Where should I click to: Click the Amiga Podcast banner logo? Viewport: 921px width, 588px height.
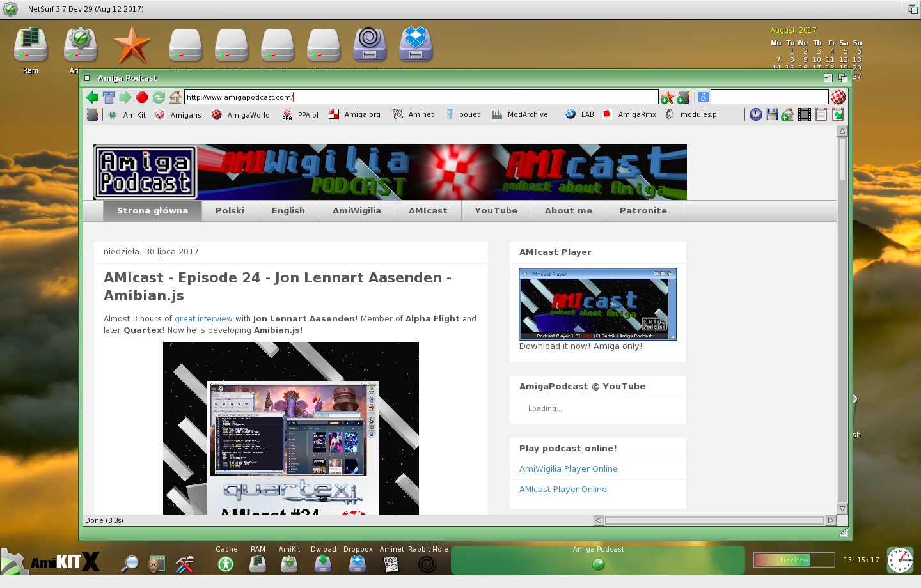point(145,173)
